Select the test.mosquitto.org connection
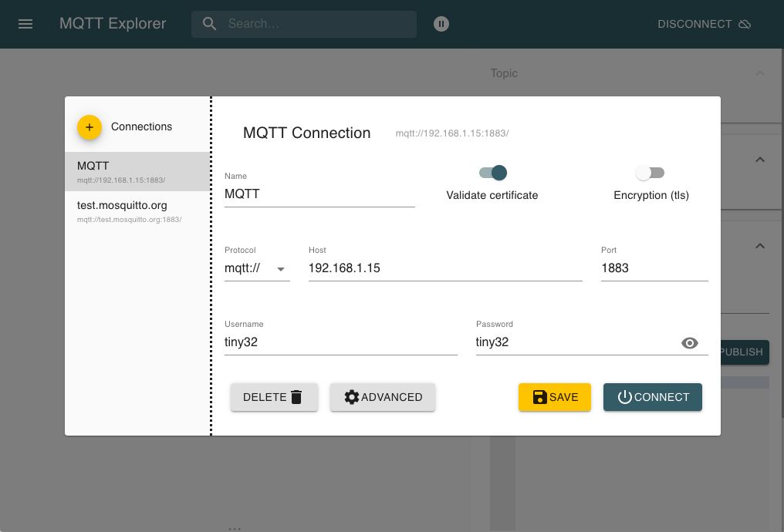This screenshot has height=532, width=784. (137, 211)
